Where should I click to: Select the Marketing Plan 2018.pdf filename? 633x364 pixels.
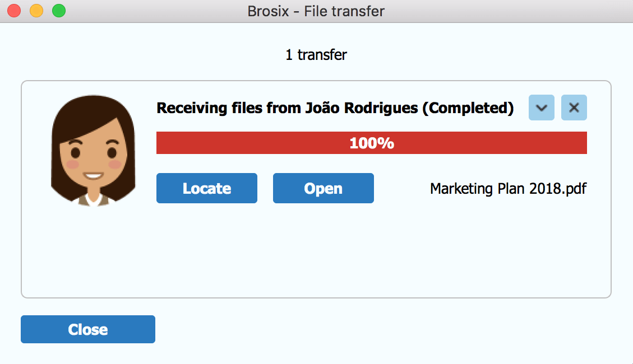click(x=509, y=189)
